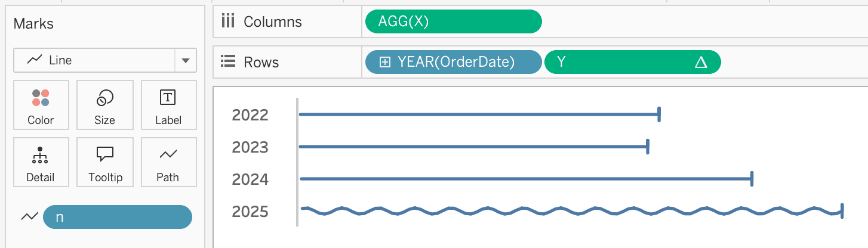
Task: Open the Label marks card
Action: click(168, 104)
